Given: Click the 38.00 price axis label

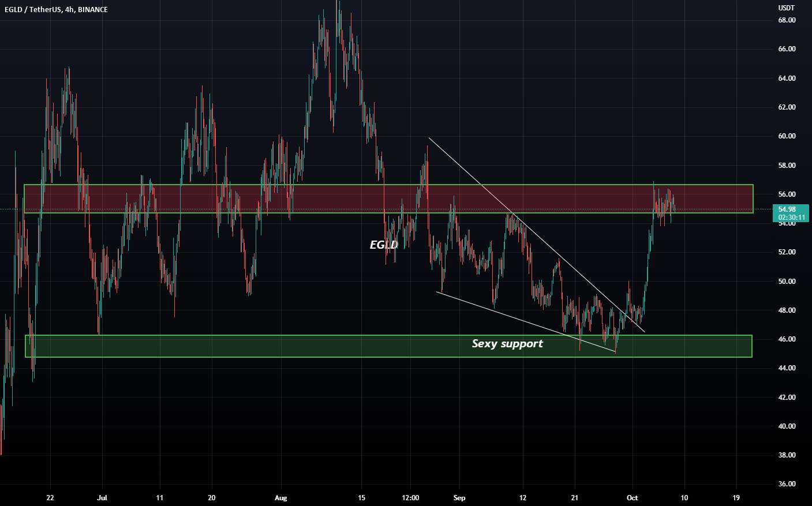Looking at the screenshot, I should click(x=787, y=455).
